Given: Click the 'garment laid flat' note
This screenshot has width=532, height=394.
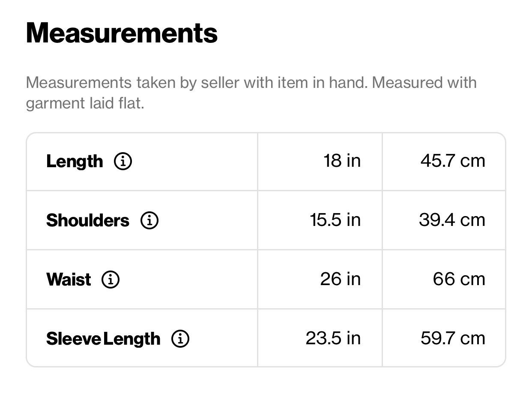Looking at the screenshot, I should coord(85,104).
